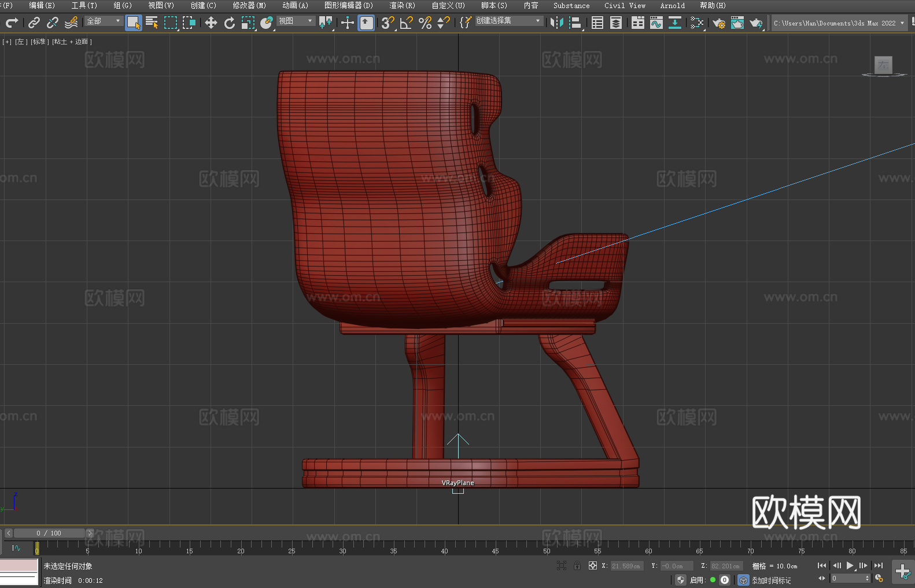Click Select and Manipulate icon
Screen dimensions: 915x588
pos(348,23)
